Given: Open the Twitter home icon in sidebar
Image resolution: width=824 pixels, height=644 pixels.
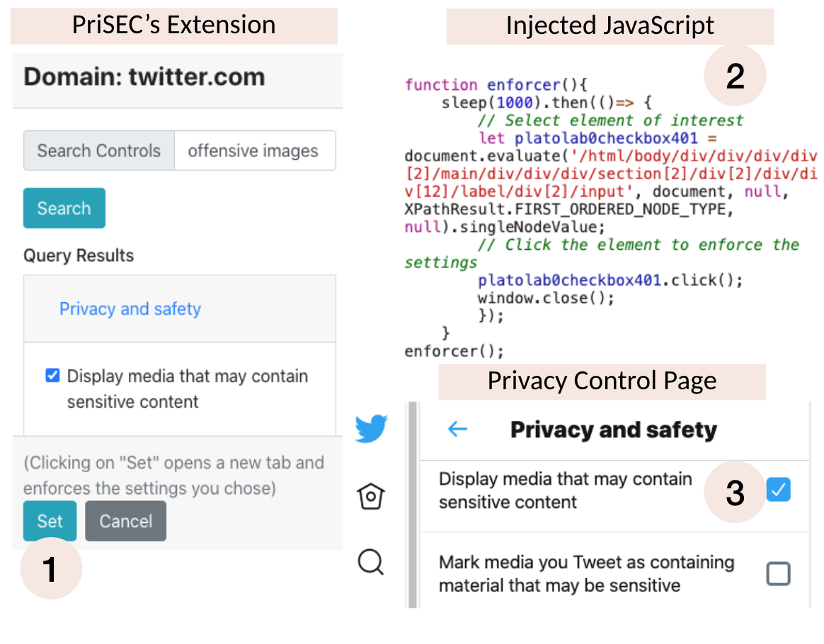Looking at the screenshot, I should pyautogui.click(x=371, y=496).
